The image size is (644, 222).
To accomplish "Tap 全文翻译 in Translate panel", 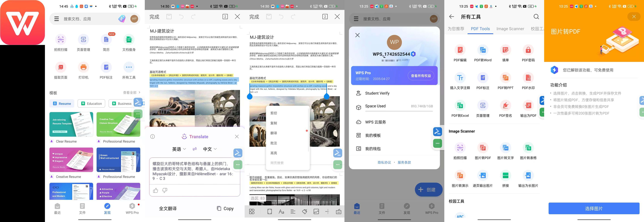I will [x=168, y=208].
